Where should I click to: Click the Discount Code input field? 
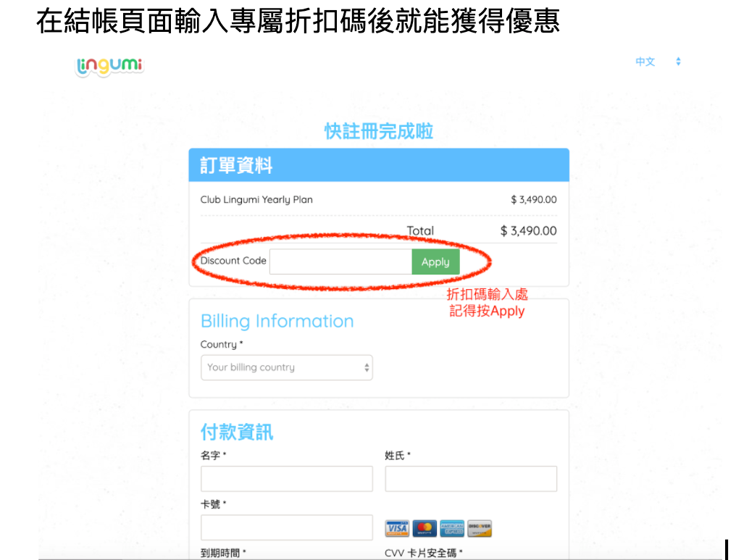[x=340, y=262]
